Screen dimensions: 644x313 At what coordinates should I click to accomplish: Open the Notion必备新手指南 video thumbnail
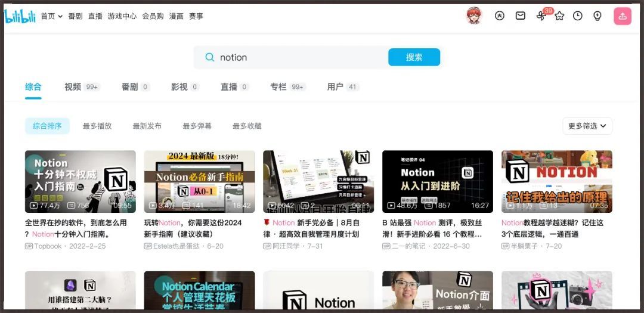click(x=200, y=182)
